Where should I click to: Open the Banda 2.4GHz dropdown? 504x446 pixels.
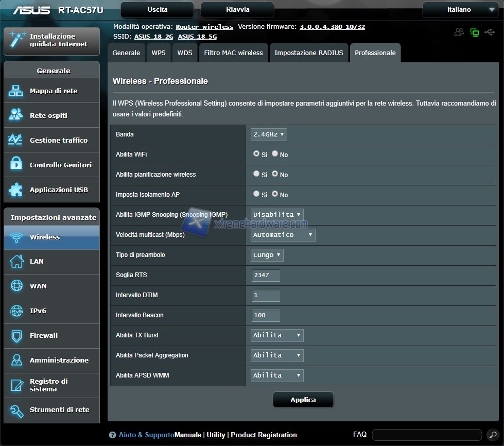(x=269, y=134)
